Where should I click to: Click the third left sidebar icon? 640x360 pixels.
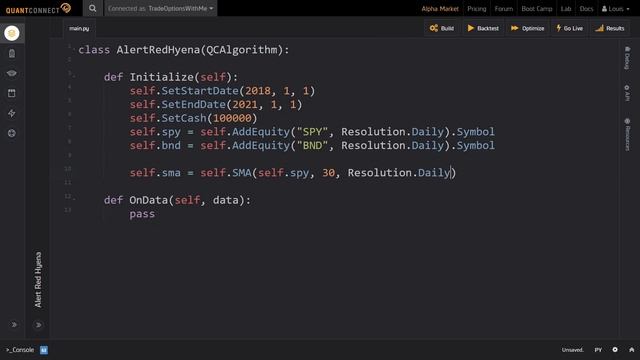[x=12, y=73]
